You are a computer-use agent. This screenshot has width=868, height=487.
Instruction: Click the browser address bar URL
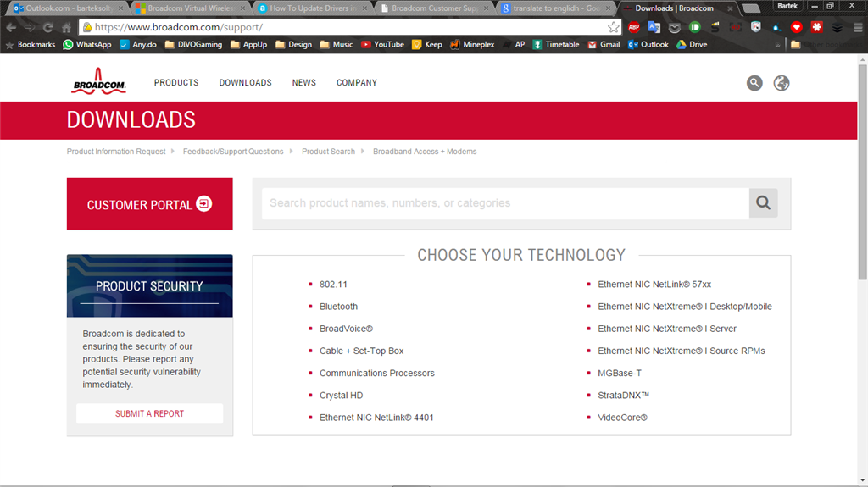[179, 27]
